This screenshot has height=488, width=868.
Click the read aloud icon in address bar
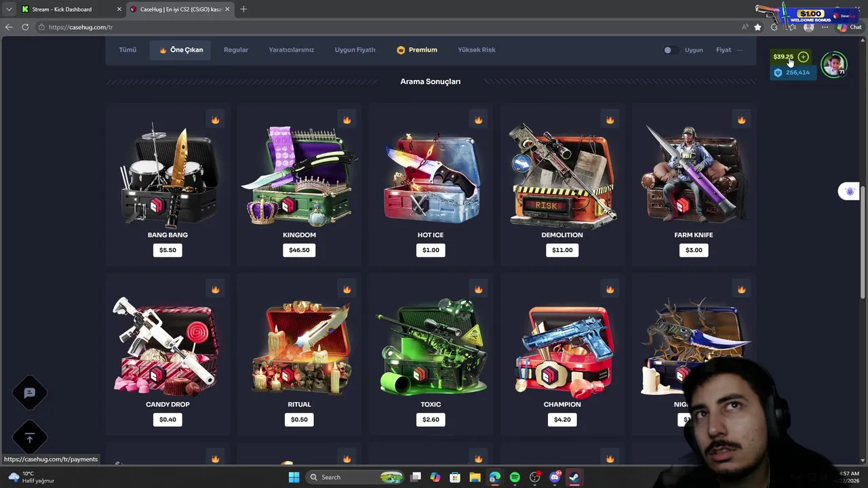pos(745,27)
